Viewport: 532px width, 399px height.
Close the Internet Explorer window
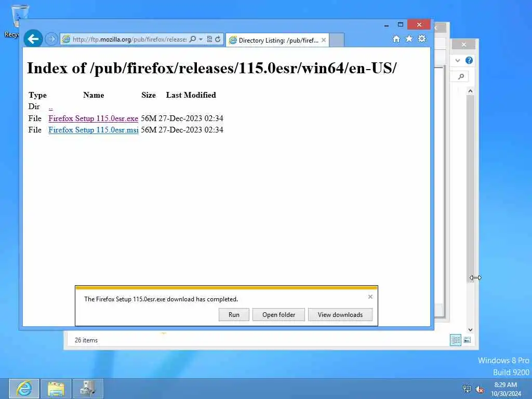419,24
